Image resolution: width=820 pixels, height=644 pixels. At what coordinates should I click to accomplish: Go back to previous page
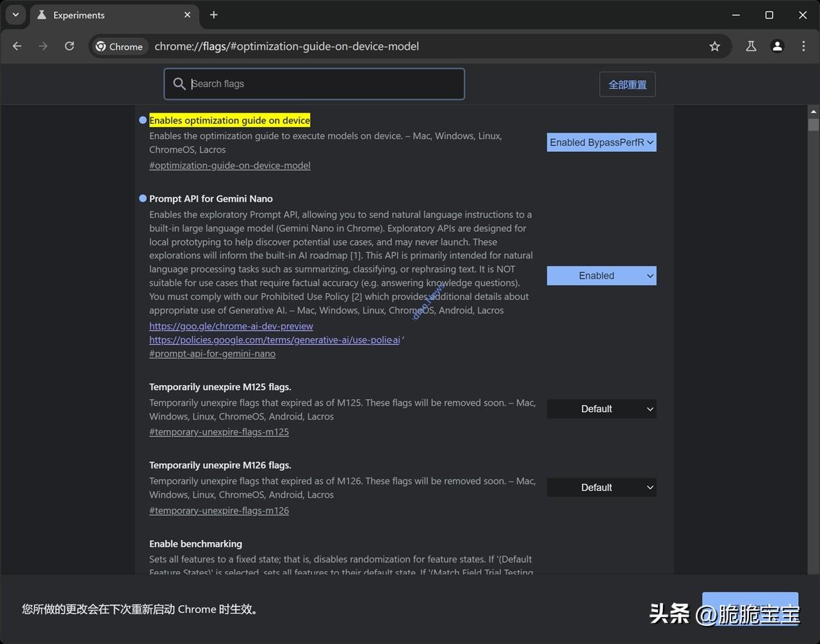[17, 46]
